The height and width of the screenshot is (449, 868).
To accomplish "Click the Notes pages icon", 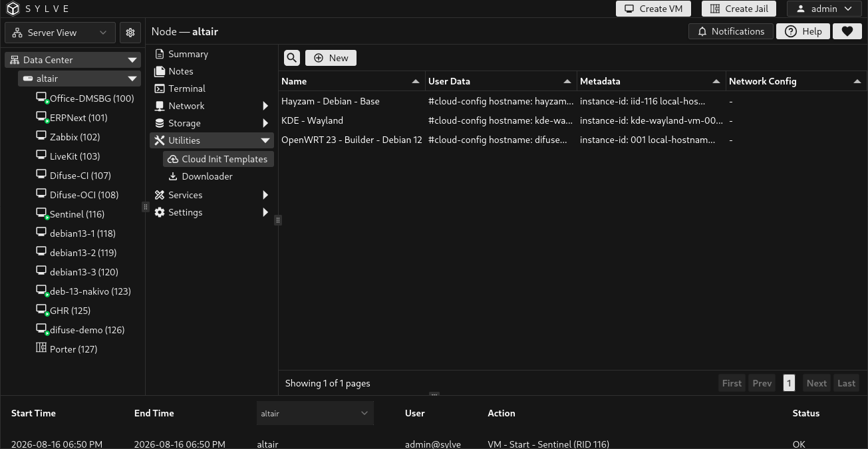I will (160, 71).
